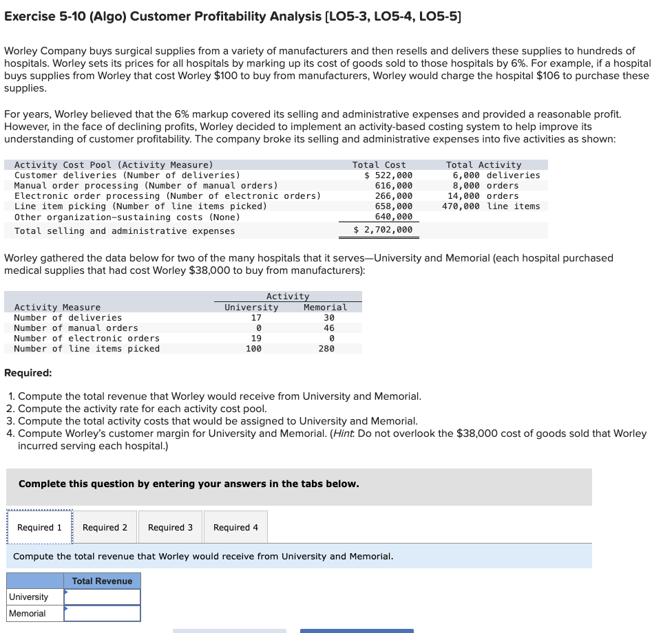
Task: Open the Required 3 tab
Action: [x=170, y=526]
